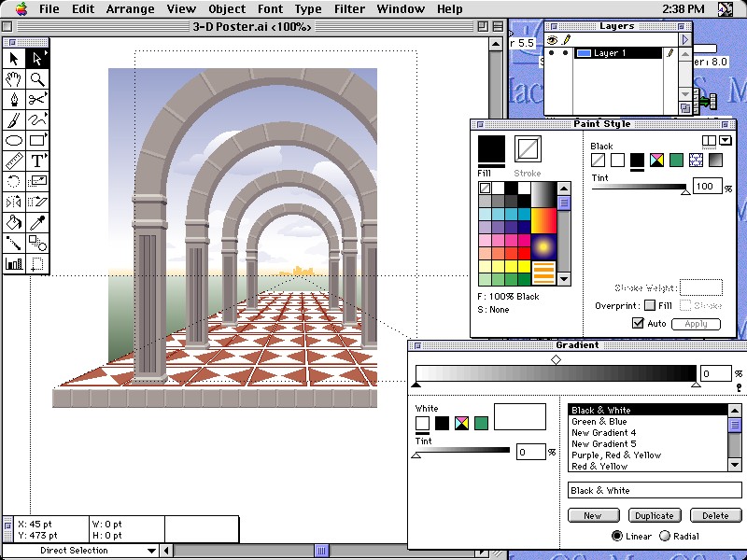Open the Filter menu
Viewport: 747px width, 560px height.
[349, 9]
